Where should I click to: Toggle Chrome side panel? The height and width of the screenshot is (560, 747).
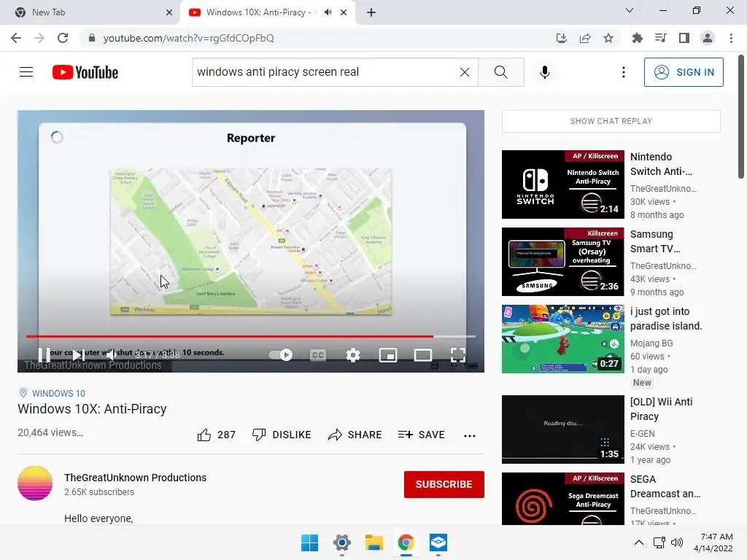684,38
